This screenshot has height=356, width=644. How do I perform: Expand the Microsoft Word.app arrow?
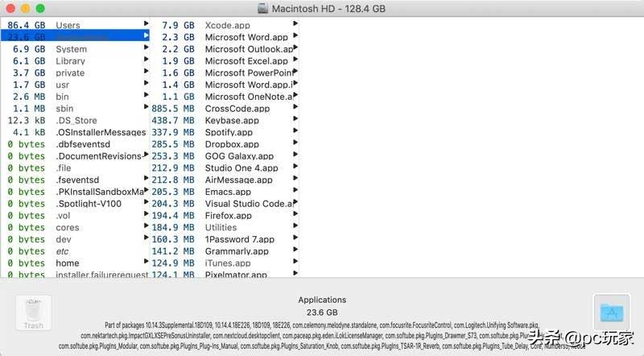click(295, 35)
